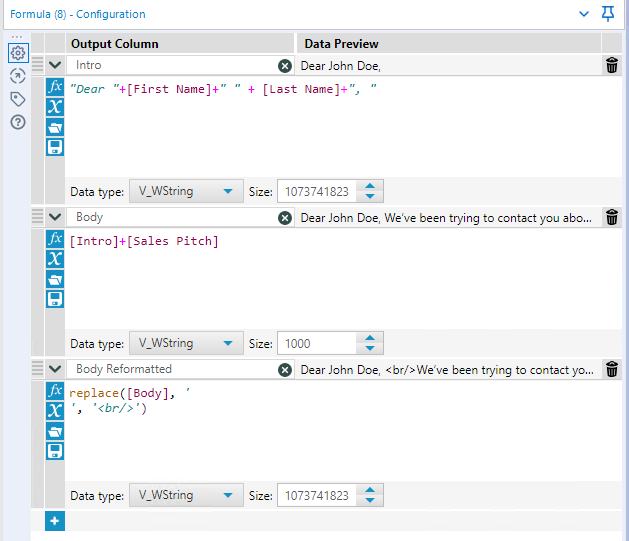Open Data type dropdown for Body Reformatted
629x541 pixels.
coord(186,495)
